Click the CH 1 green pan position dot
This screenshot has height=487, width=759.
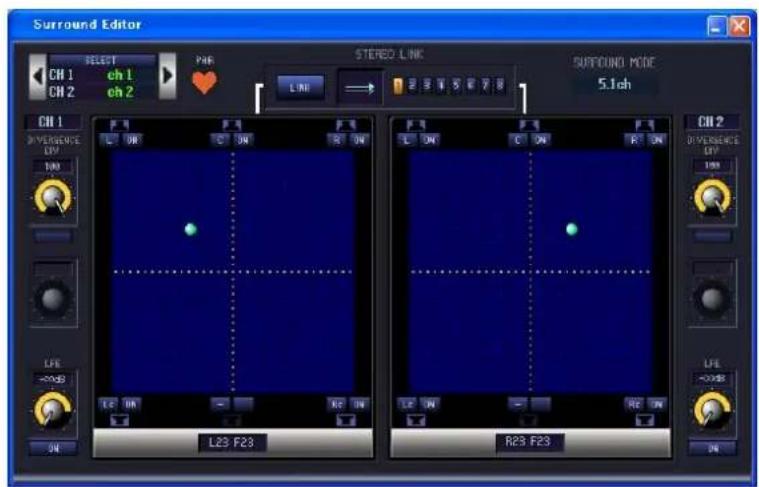pyautogui.click(x=191, y=229)
